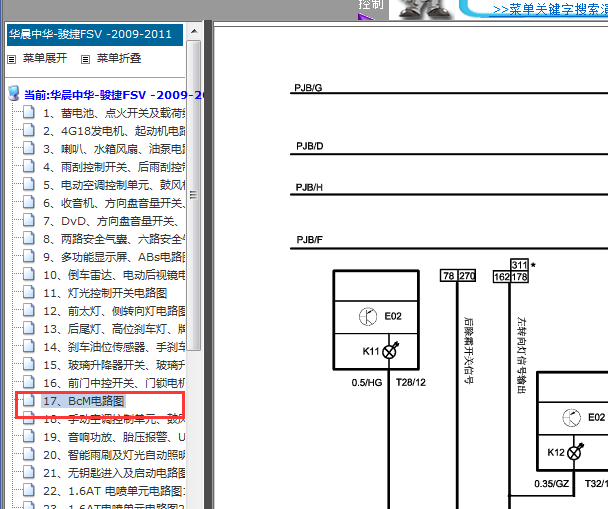Image resolution: width=608 pixels, height=509 pixels.
Task: Click the PJB/F bus label
Action: pyautogui.click(x=309, y=240)
